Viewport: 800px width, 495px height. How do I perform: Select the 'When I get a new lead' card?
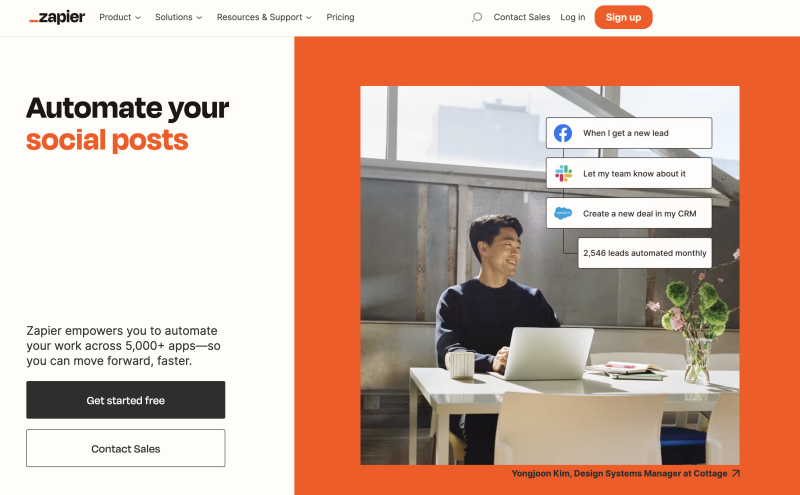pyautogui.click(x=629, y=133)
